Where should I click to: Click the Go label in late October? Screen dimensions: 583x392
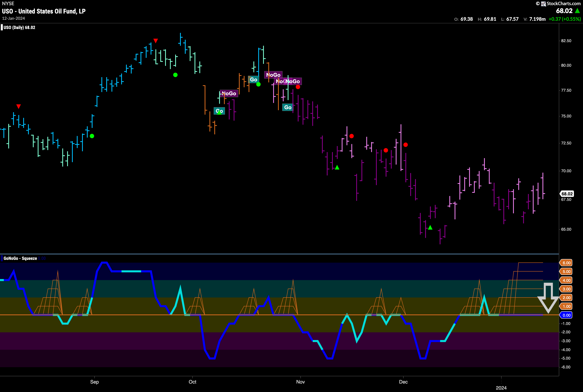click(288, 107)
